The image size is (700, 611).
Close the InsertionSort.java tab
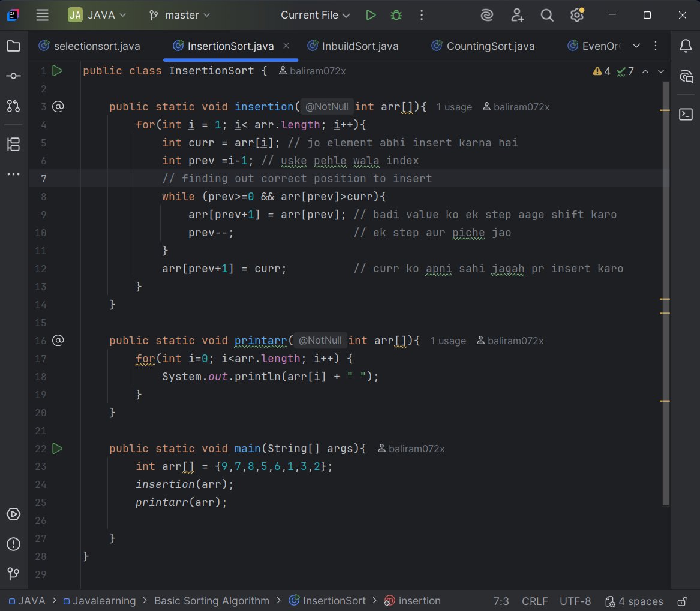tap(286, 46)
